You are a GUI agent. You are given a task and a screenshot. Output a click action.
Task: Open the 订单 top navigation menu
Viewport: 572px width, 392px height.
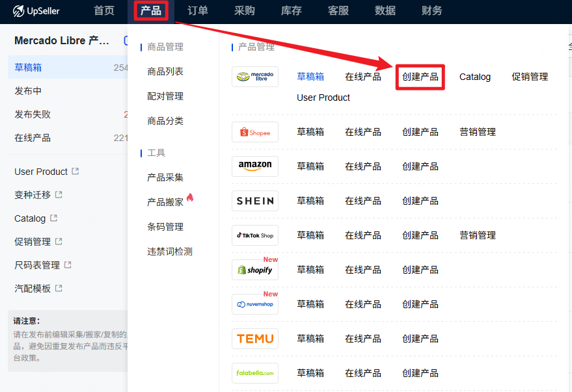tap(198, 11)
